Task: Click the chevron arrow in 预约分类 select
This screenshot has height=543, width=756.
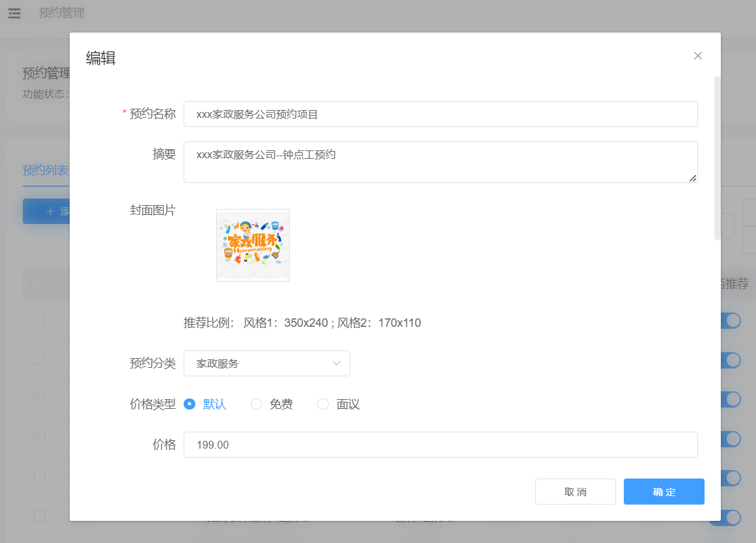Action: tap(337, 363)
